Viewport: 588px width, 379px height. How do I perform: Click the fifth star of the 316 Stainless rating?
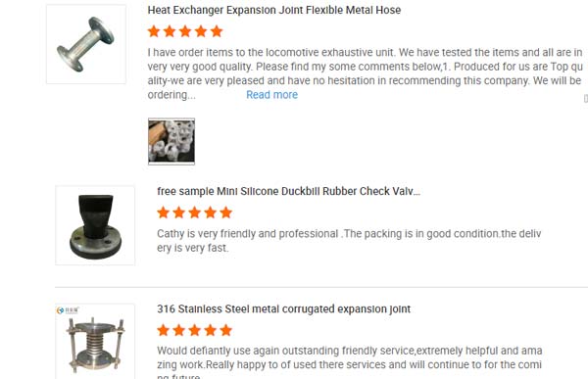tap(226, 330)
